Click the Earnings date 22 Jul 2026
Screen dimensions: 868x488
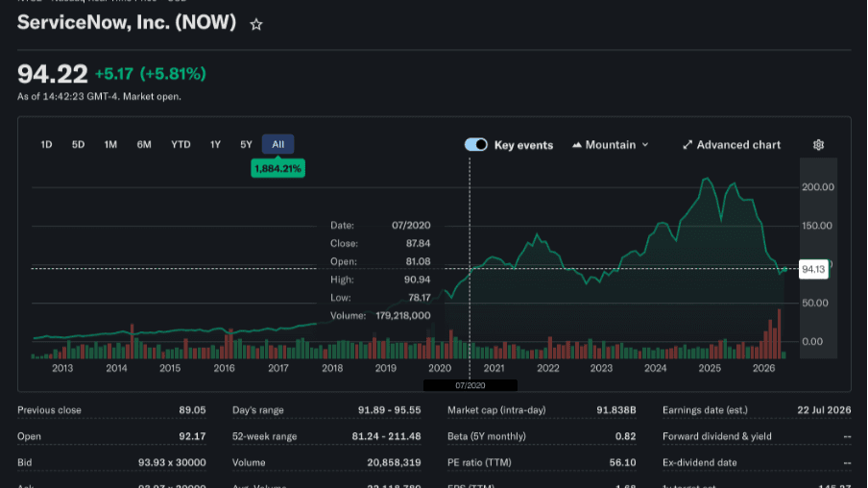point(824,410)
